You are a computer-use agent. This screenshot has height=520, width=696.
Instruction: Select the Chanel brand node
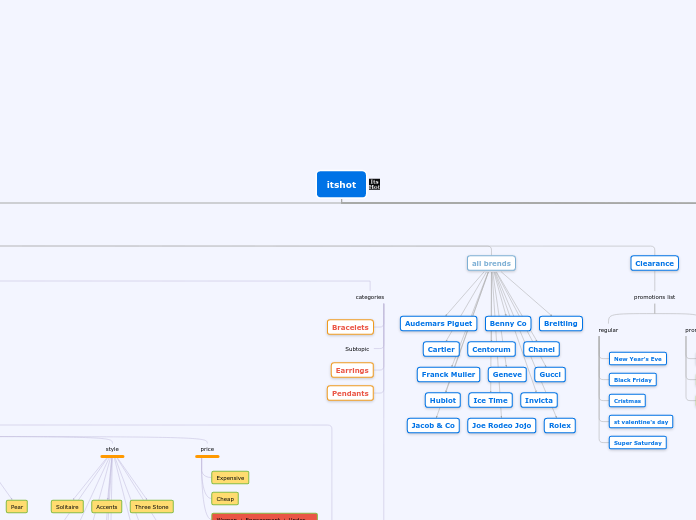pos(541,349)
